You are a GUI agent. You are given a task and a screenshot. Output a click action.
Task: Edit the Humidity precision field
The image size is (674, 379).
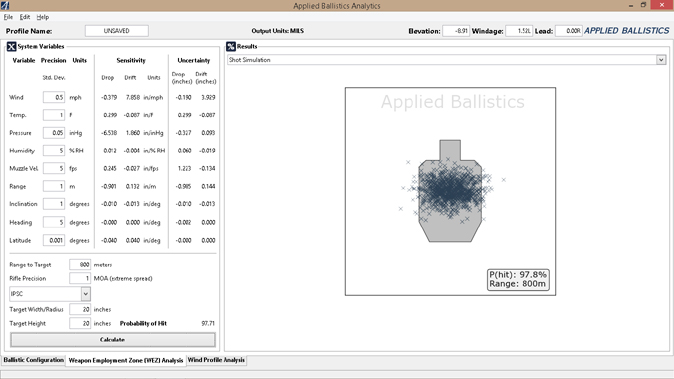coord(54,151)
